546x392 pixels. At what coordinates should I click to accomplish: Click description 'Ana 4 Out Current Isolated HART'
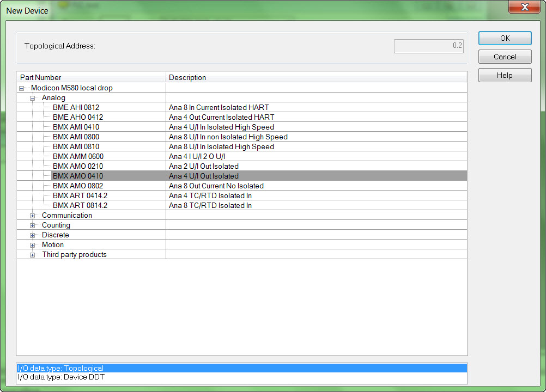pos(221,117)
